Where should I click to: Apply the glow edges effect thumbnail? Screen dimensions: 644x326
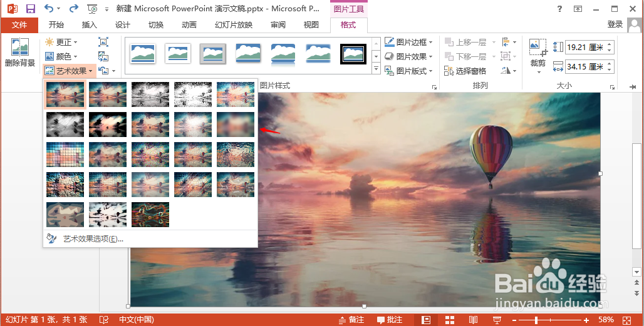150,215
